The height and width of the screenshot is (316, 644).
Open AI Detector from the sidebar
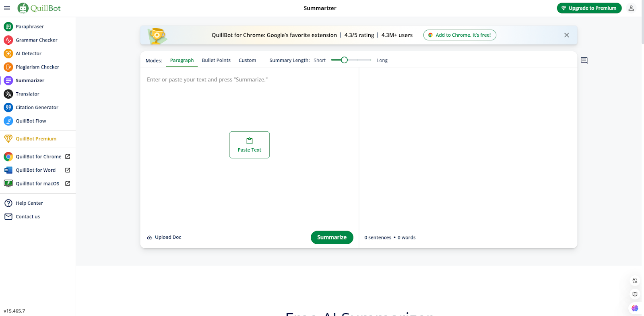(x=29, y=54)
